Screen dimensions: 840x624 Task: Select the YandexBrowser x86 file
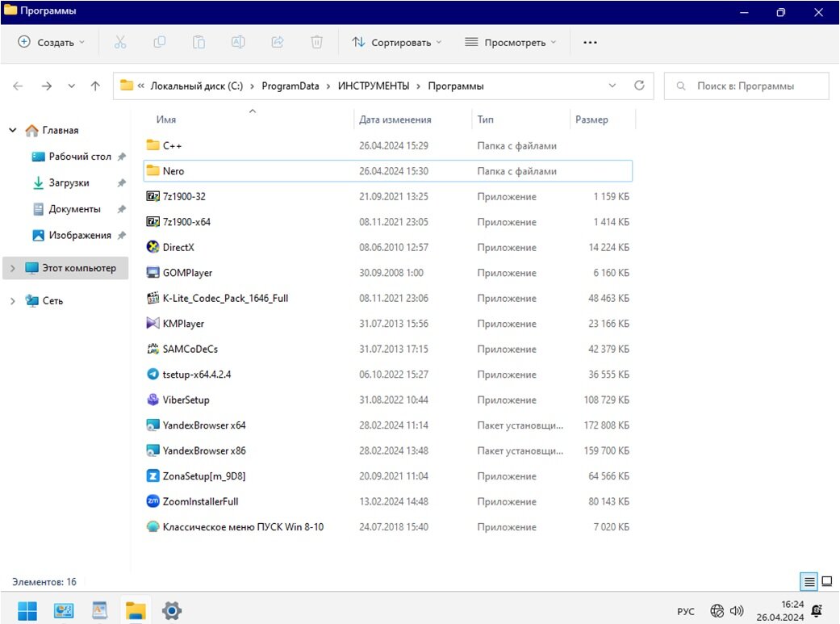388,450
